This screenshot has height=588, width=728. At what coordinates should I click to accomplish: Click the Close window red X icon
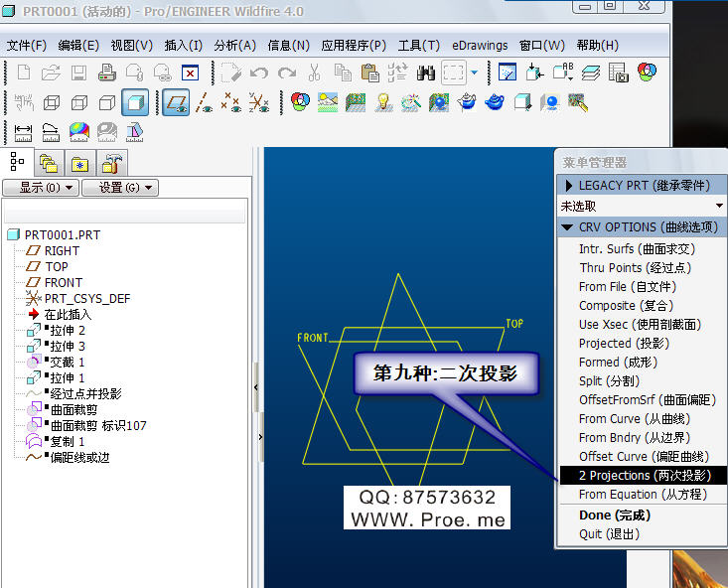tap(190, 73)
